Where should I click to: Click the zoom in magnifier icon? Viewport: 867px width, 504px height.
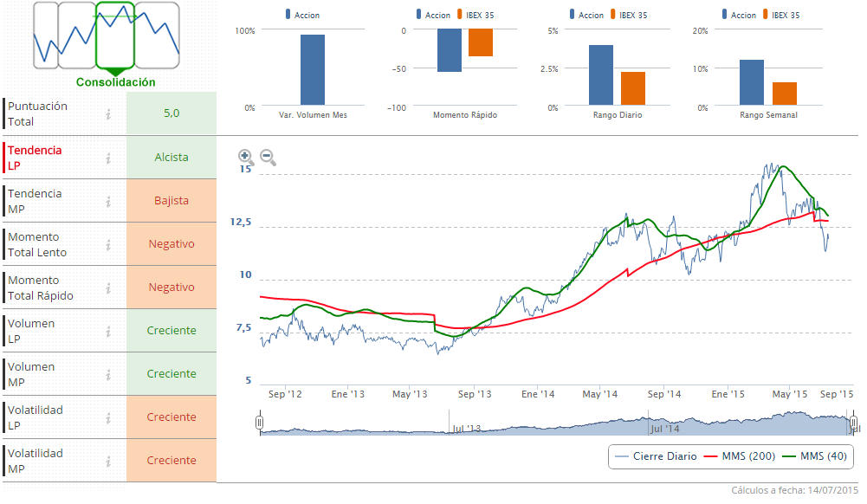coord(246,157)
